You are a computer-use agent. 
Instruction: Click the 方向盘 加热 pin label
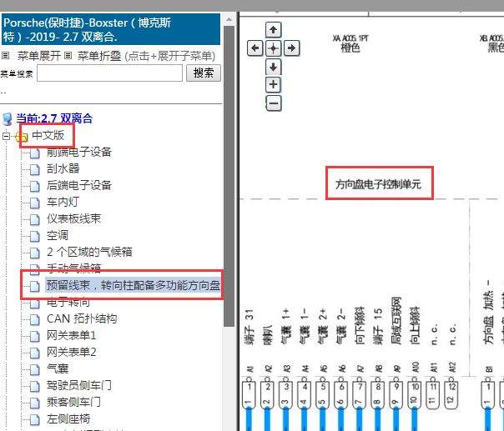(x=489, y=313)
